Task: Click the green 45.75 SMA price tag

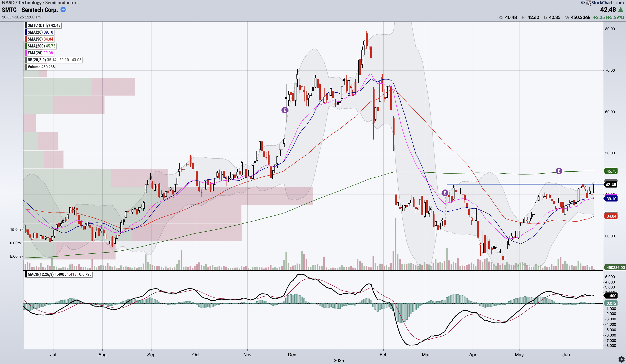Action: click(x=611, y=171)
